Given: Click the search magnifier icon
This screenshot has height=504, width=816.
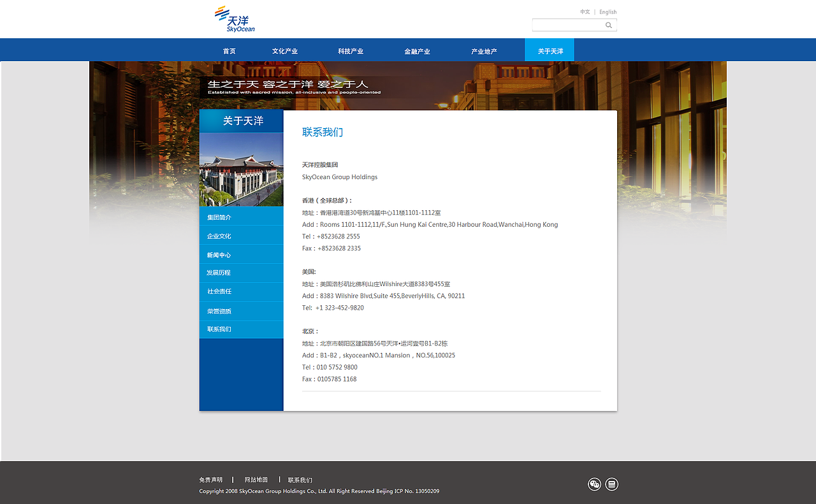Looking at the screenshot, I should (609, 25).
